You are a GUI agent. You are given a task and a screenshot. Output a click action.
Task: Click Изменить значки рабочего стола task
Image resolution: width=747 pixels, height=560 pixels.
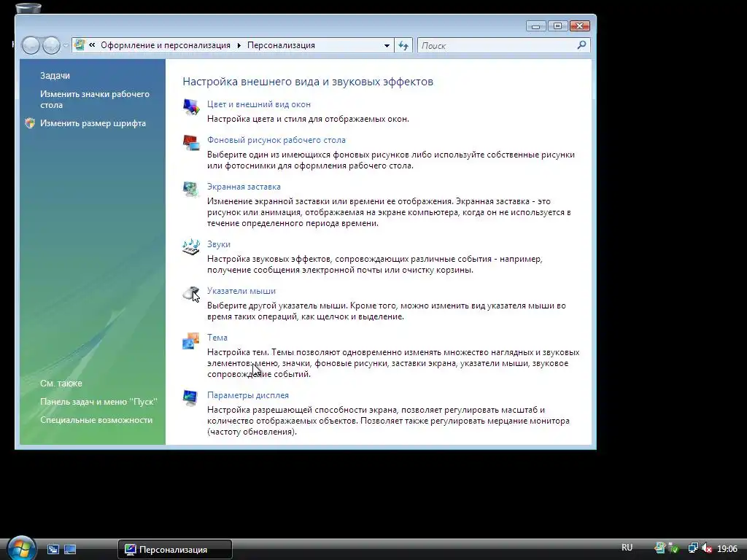(x=95, y=99)
